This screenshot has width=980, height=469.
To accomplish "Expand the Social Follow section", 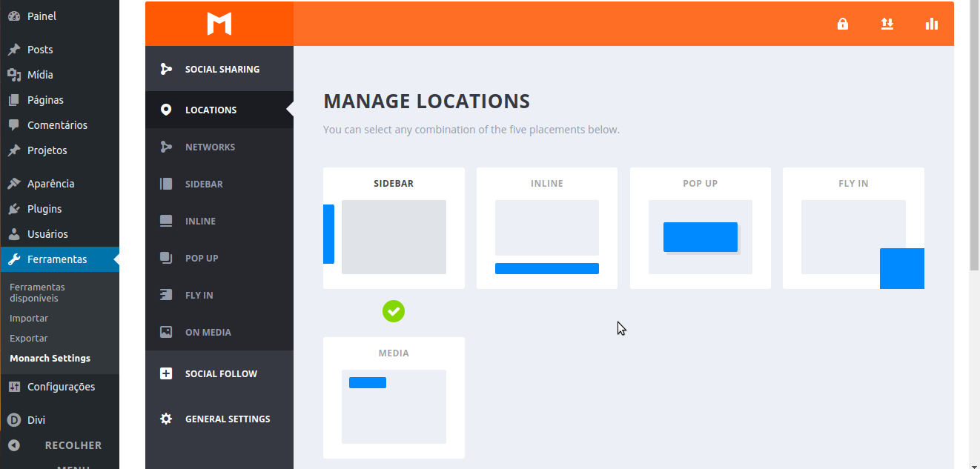I will pos(221,373).
